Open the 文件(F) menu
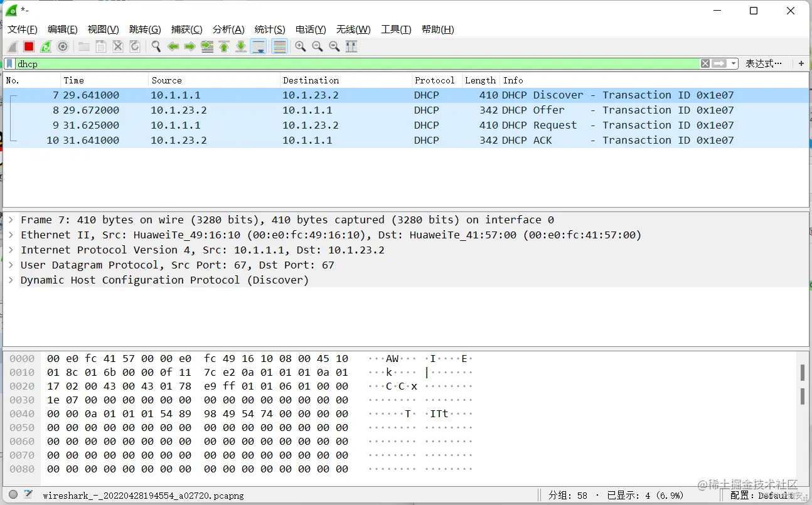Screen dimensions: 812x505 pos(23,29)
